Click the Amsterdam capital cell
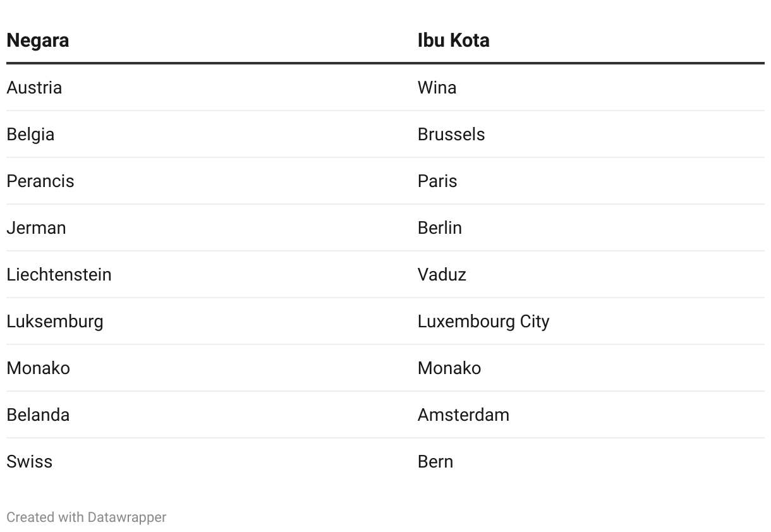Viewport: 771px width, 532px height. [x=463, y=414]
